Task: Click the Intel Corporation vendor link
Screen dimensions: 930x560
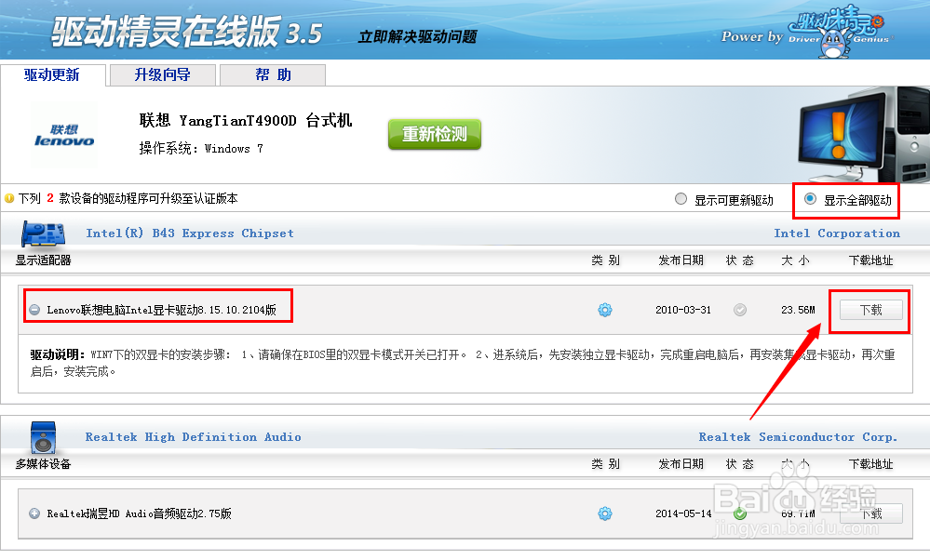Action: coord(837,233)
